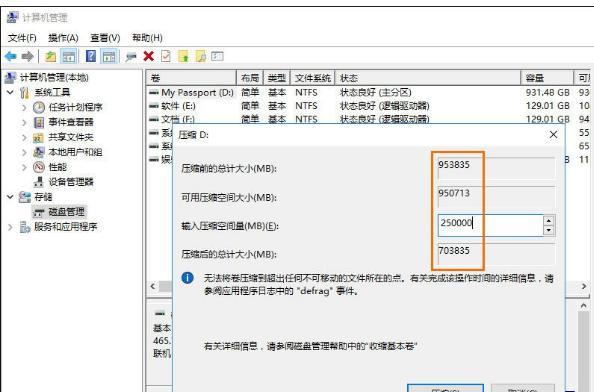This screenshot has width=594, height=392.
Task: Select 计算机管理(本地) root node
Action: (54, 78)
